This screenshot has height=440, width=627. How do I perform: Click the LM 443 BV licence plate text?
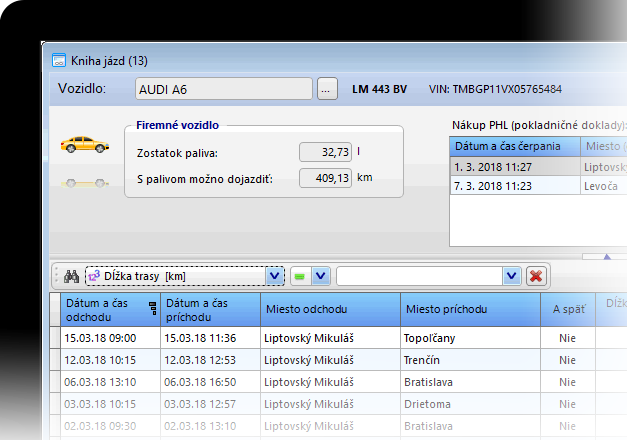coord(379,89)
